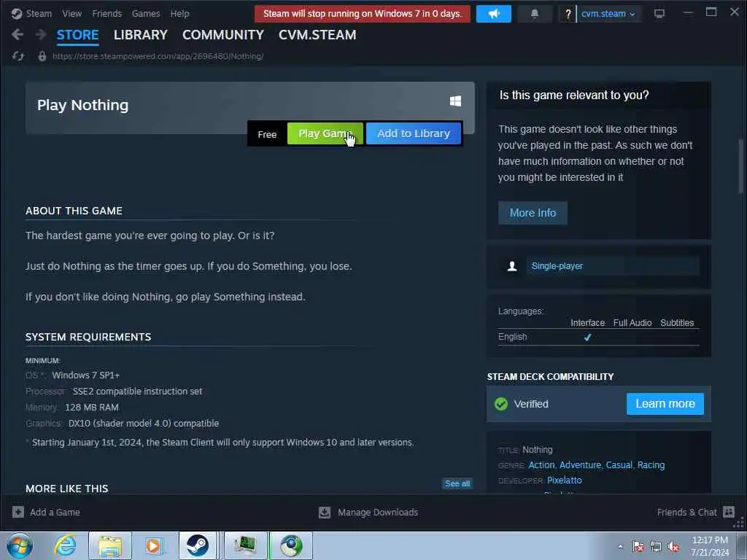Open the Windows Start menu
The image size is (747, 560).
click(x=20, y=545)
